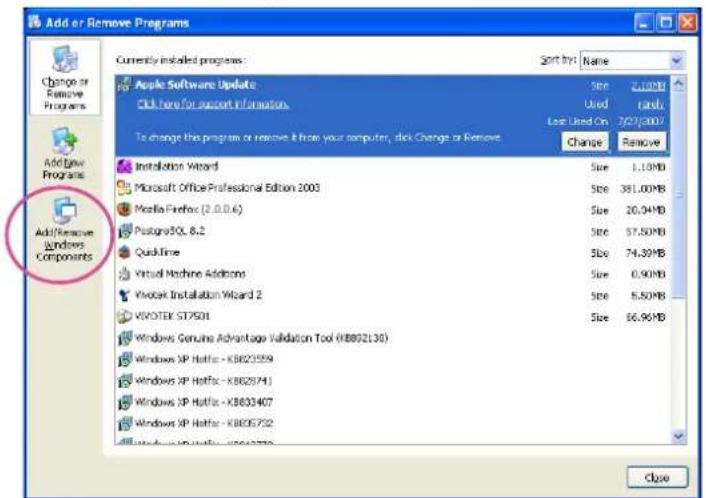Select Microsoft Office Professional 2003 icon
This screenshot has width=706, height=498.
click(124, 188)
